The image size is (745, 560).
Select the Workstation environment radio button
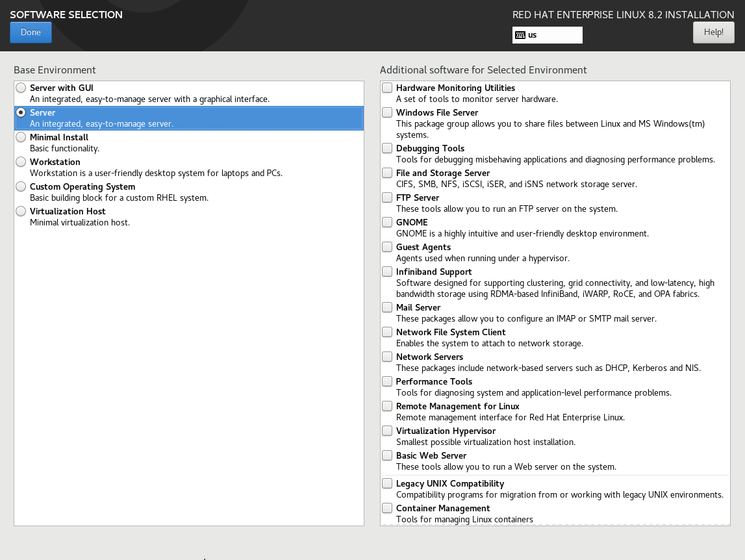(x=21, y=162)
